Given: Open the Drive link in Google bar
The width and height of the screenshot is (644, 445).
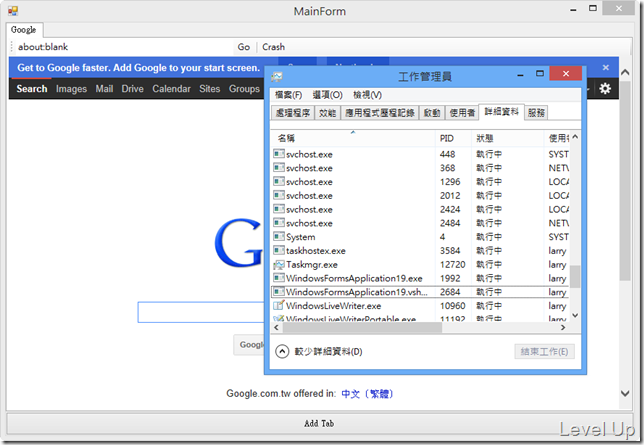Looking at the screenshot, I should coord(132,89).
